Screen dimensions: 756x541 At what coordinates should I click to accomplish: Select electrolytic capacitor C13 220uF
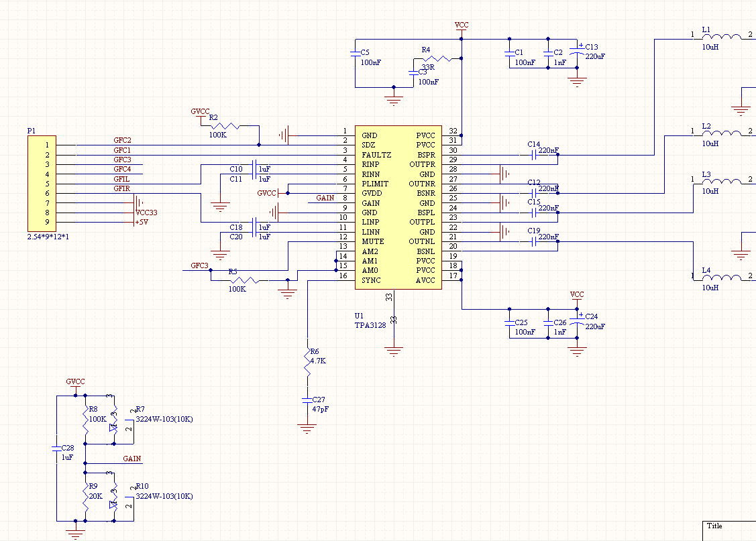tap(577, 51)
